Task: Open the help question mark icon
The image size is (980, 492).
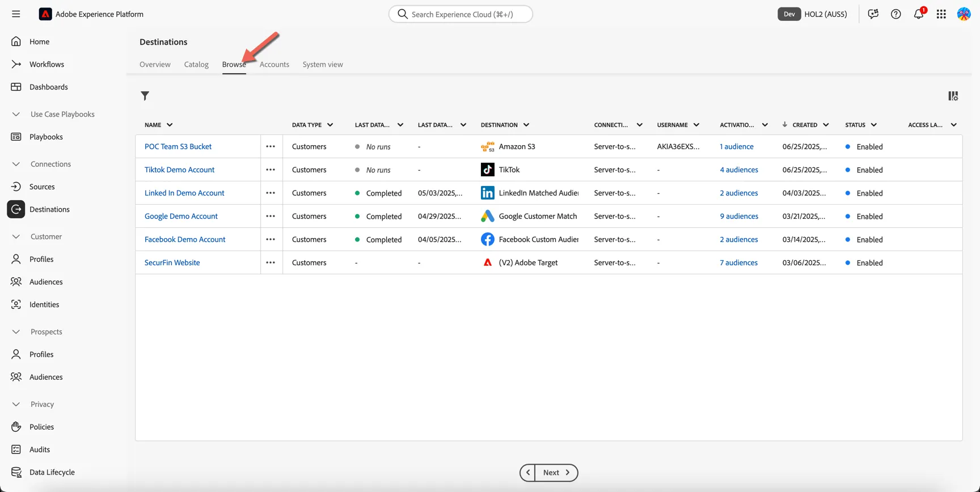Action: [896, 14]
